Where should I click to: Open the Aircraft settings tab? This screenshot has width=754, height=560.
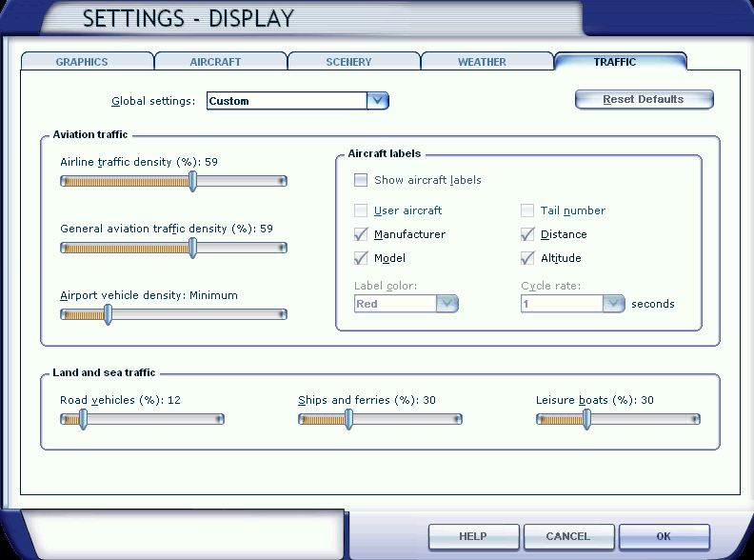pos(215,62)
